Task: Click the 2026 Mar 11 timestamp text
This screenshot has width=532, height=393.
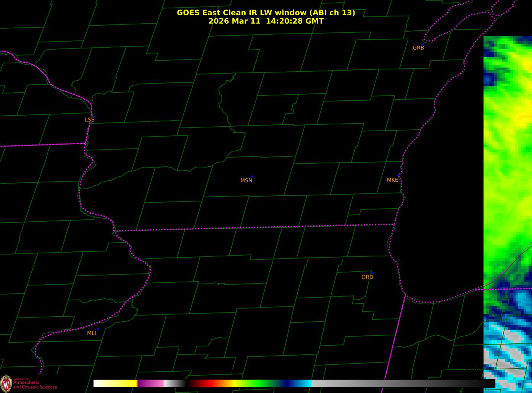Action: click(266, 21)
